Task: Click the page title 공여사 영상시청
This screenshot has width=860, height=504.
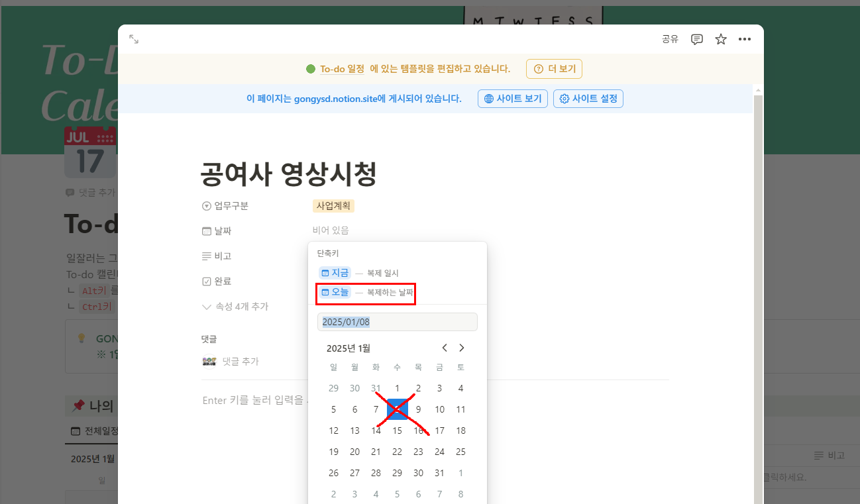Action: (x=289, y=174)
